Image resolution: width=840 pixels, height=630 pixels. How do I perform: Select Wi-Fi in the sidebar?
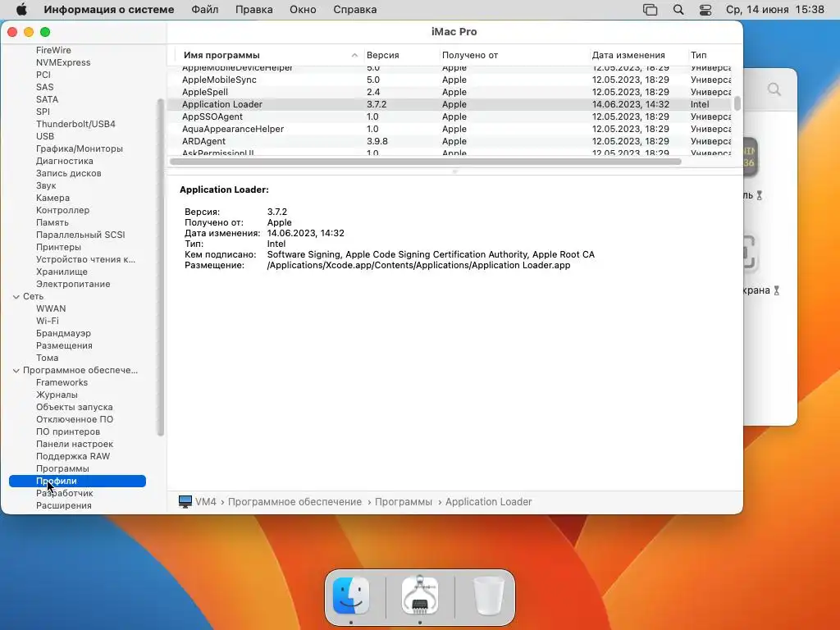pos(47,321)
